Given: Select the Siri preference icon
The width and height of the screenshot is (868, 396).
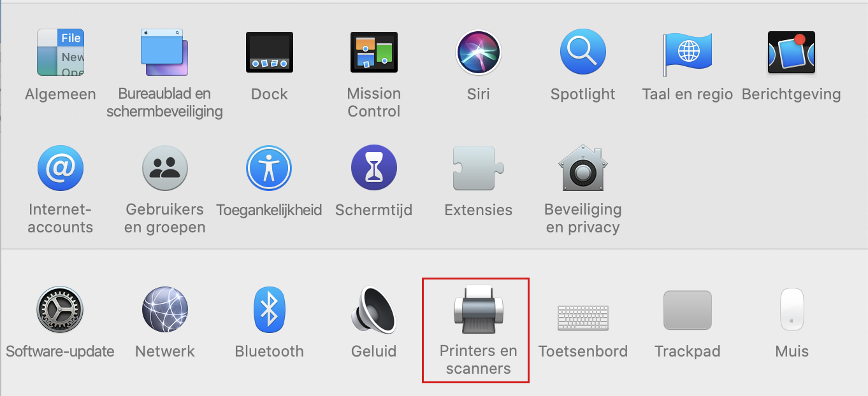Looking at the screenshot, I should [479, 52].
